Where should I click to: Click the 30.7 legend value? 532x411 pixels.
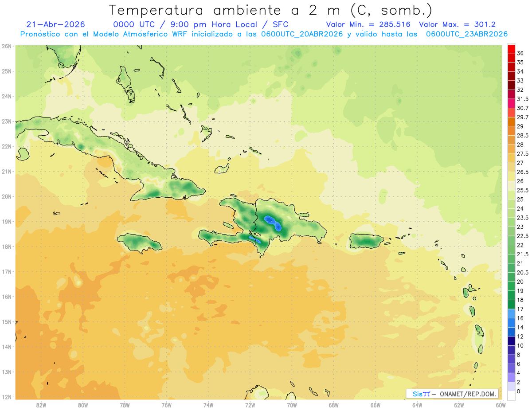(523, 108)
